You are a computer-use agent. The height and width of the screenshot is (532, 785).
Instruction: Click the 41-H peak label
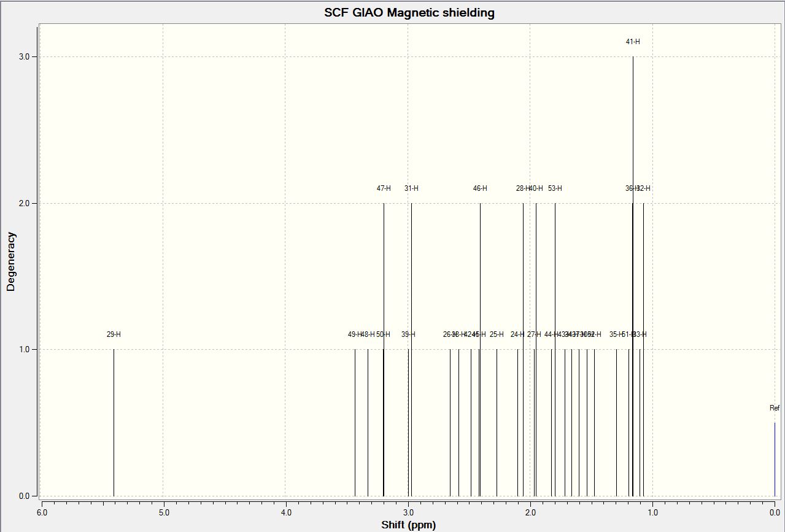click(633, 42)
